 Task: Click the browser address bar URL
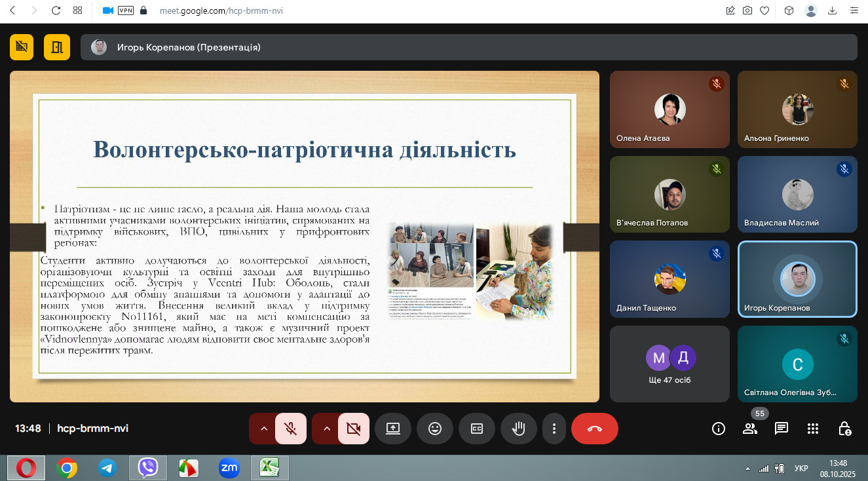pyautogui.click(x=221, y=10)
